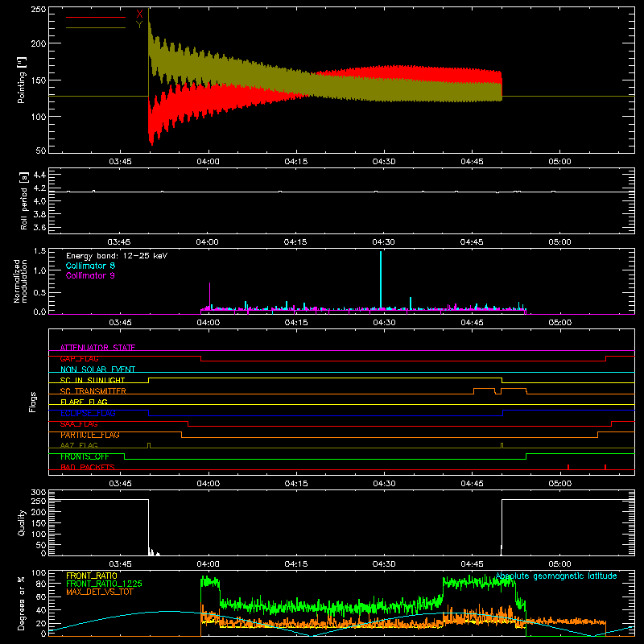Click the red X legend line in Pointing plot
The image size is (644, 644).
click(x=96, y=17)
